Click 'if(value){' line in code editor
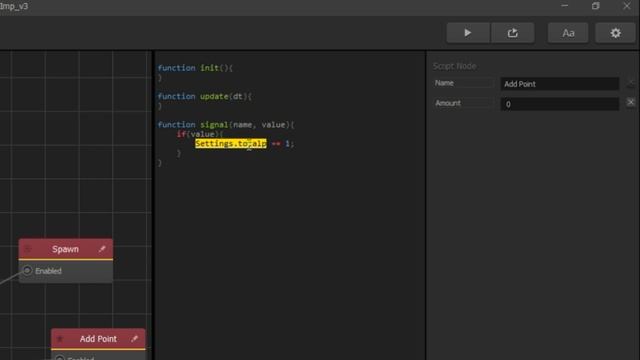Screen dimensions: 640x360 click(200, 134)
